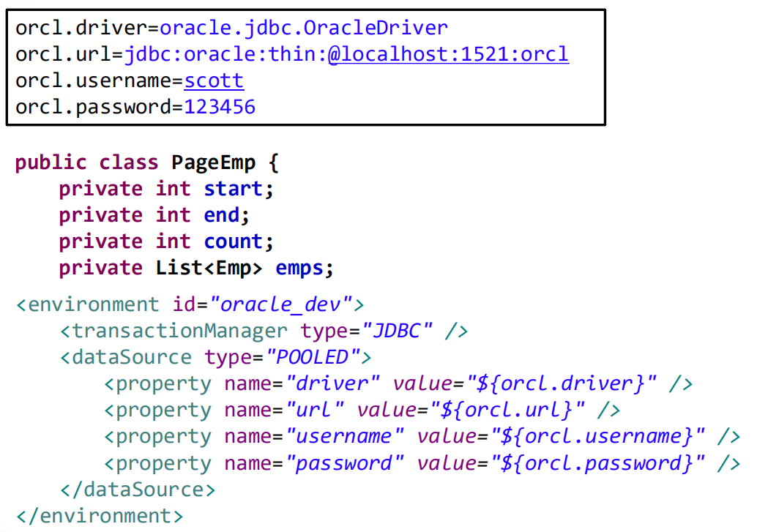Click the orcl.url key text
Screen dimensions: 757x532
tap(64, 54)
